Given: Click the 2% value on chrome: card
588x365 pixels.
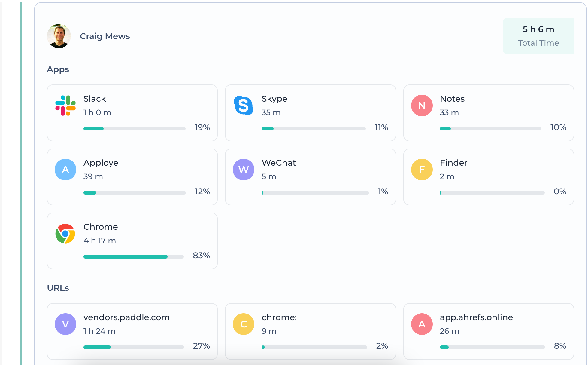Looking at the screenshot, I should pos(382,346).
